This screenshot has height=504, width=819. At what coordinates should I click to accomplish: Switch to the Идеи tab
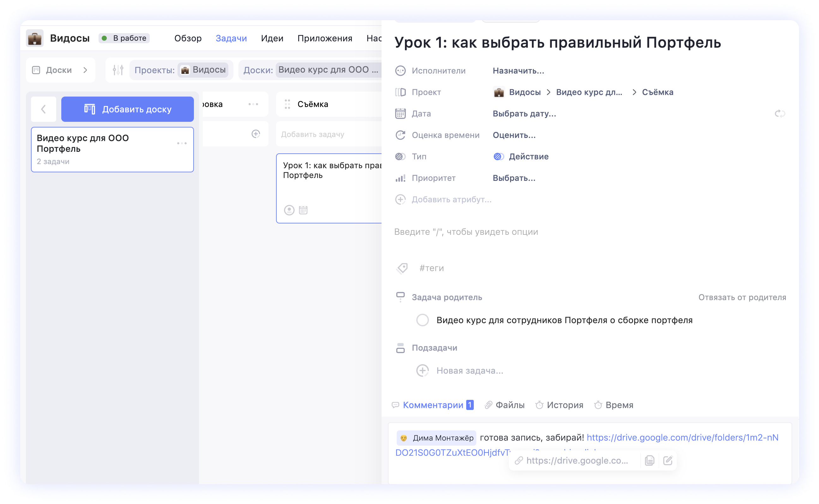(x=272, y=38)
